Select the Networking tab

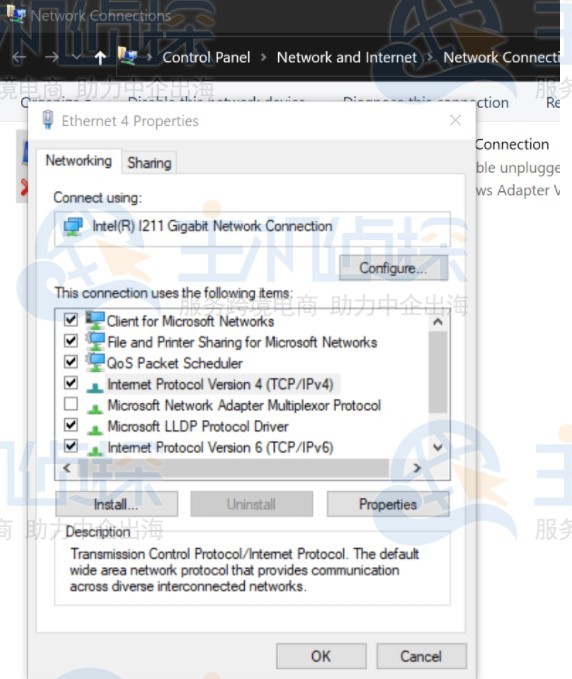[x=78, y=161]
